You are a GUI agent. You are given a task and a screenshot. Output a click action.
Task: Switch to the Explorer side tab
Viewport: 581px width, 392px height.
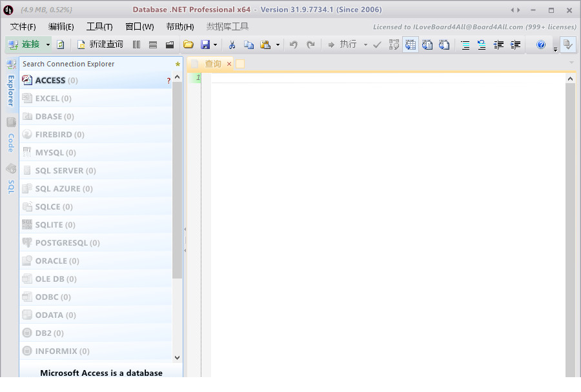click(x=11, y=84)
